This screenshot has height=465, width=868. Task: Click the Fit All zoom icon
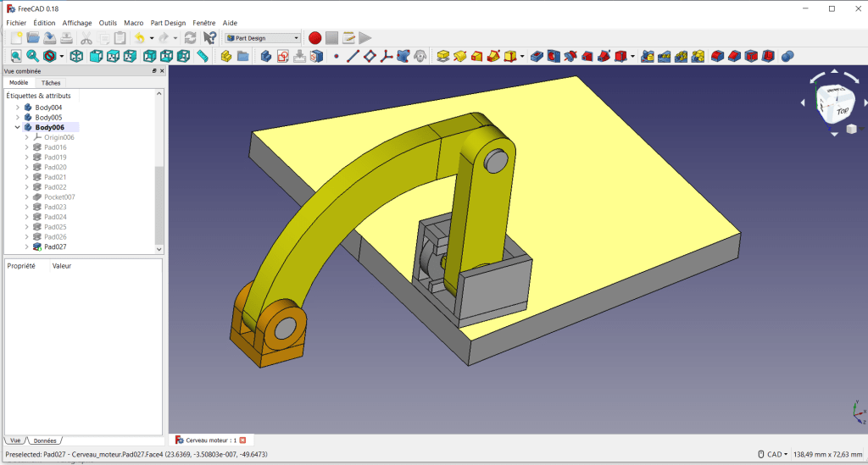pos(15,56)
